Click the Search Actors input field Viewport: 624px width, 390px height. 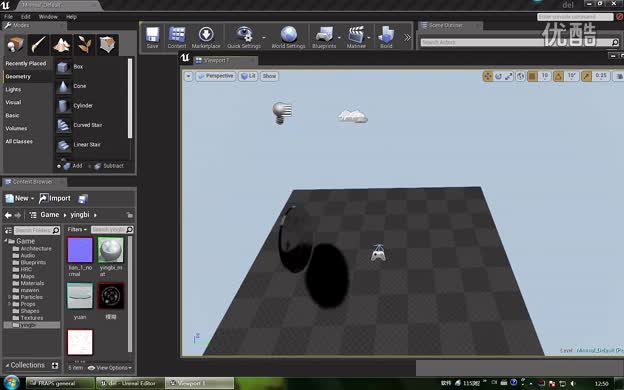(516, 42)
